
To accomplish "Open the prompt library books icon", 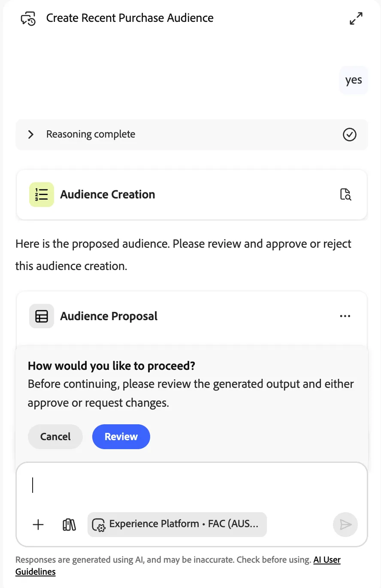I will [x=69, y=525].
